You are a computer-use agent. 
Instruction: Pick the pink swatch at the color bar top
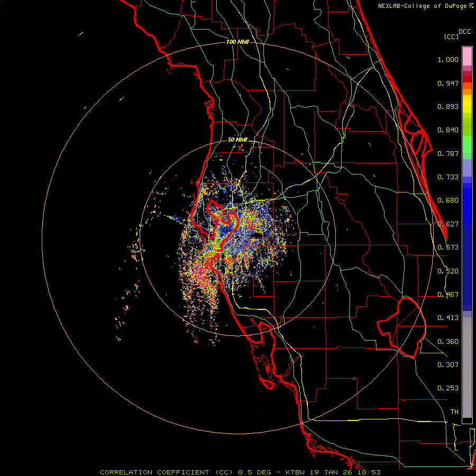click(467, 57)
